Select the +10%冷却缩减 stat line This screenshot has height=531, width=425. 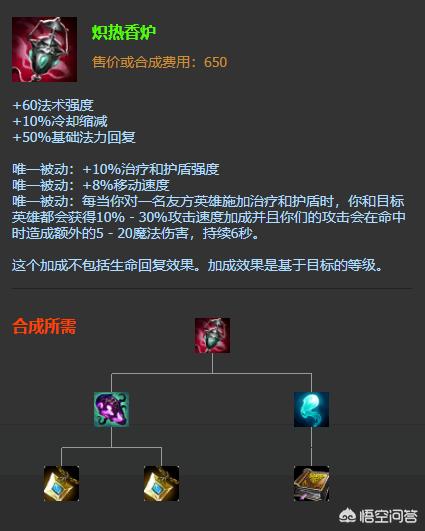coord(60,121)
